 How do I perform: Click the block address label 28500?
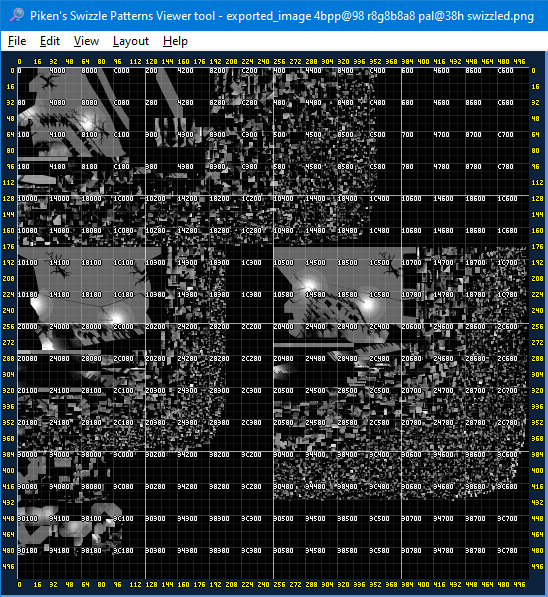347,391
